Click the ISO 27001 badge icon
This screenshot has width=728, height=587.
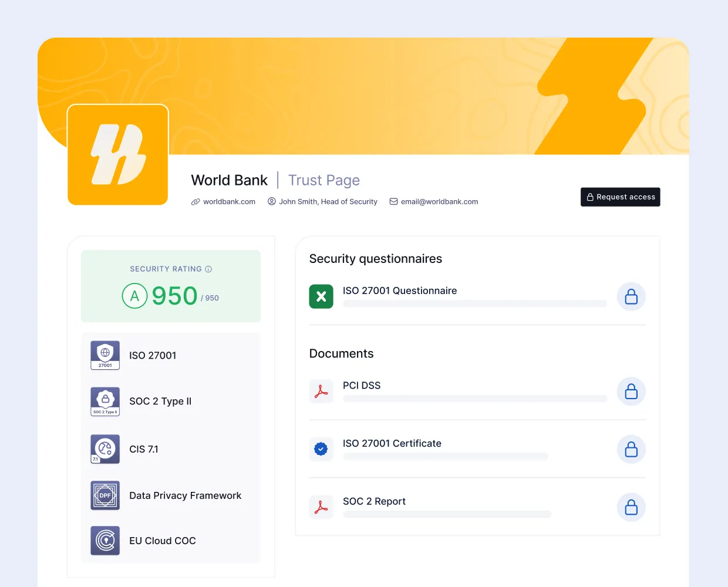105,355
